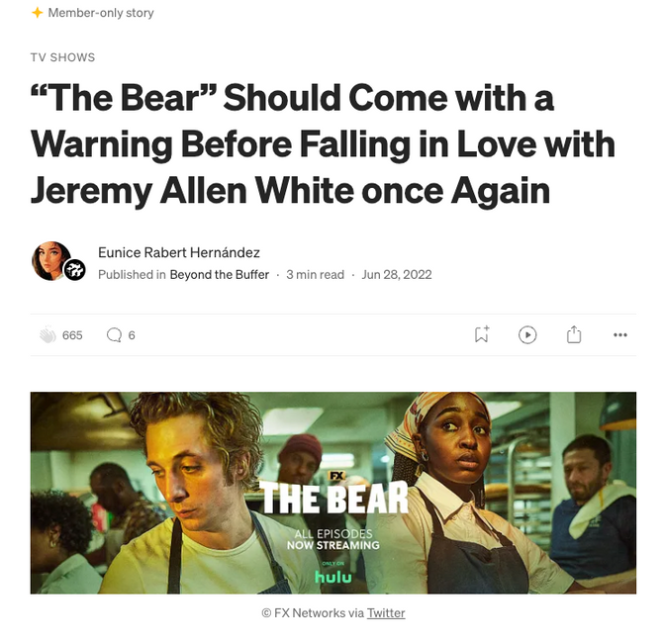This screenshot has width=665, height=644.
Task: Click the article headline text
Action: (323, 144)
